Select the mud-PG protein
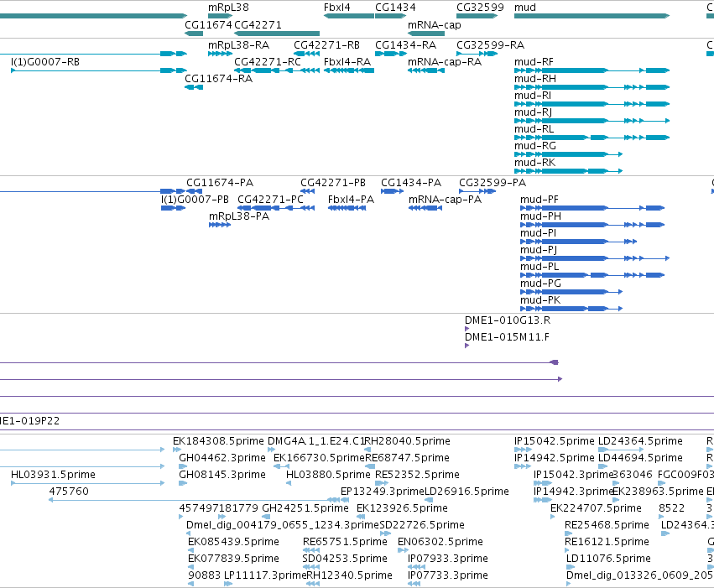 [571, 292]
